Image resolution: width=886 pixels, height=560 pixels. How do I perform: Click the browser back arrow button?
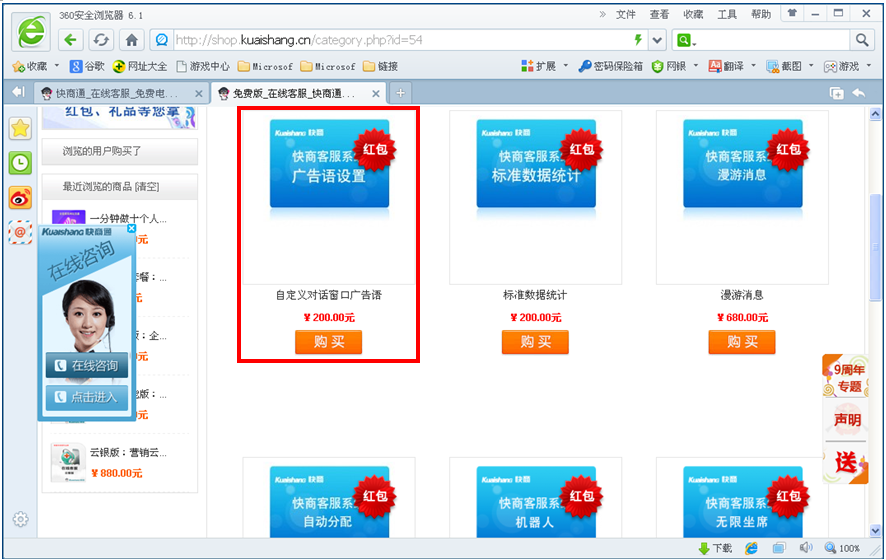pos(70,40)
